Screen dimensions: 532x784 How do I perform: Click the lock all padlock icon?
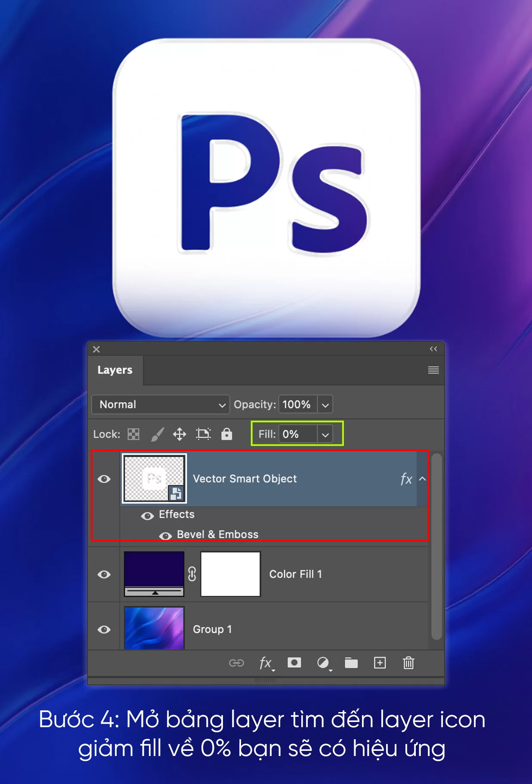[227, 434]
